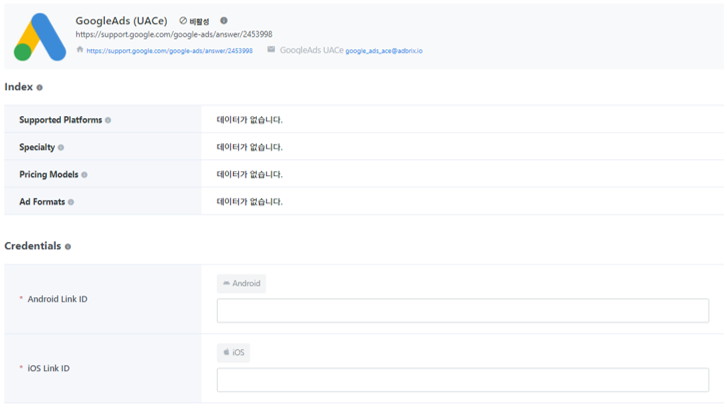Viewport: 727px width, 417px height.
Task: Click the GoogleAds (UACe) title
Action: 121,21
